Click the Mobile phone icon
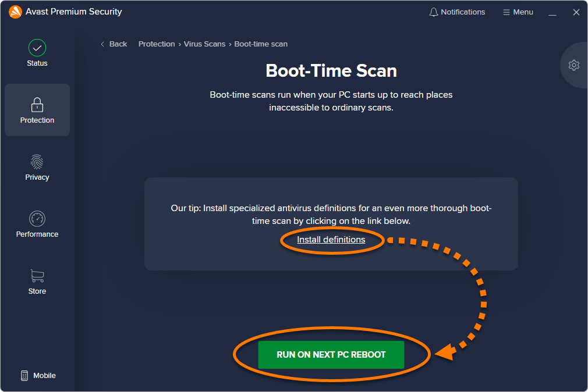The height and width of the screenshot is (392, 588). click(24, 376)
